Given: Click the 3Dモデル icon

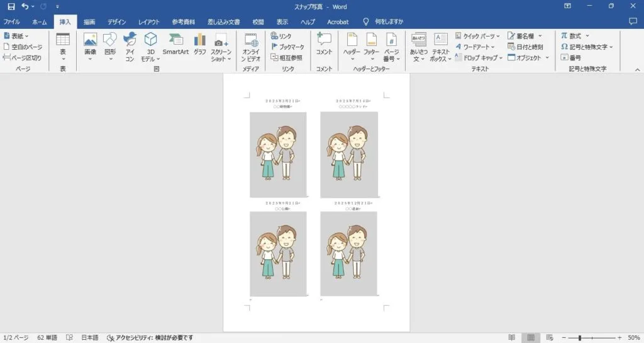Looking at the screenshot, I should 150,46.
